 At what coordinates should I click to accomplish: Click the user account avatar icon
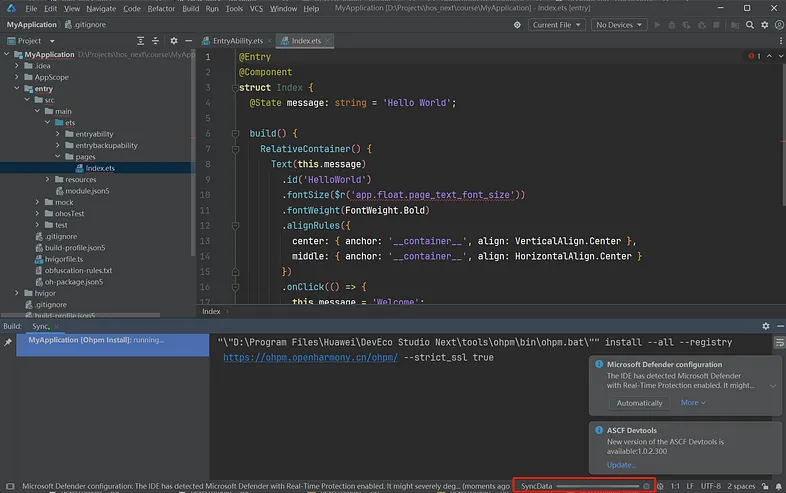(x=779, y=25)
